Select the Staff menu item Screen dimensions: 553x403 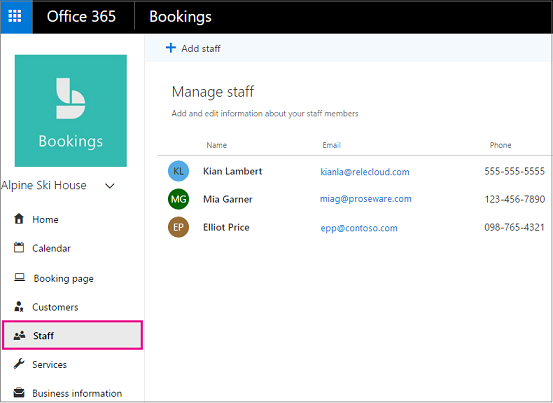click(x=72, y=335)
